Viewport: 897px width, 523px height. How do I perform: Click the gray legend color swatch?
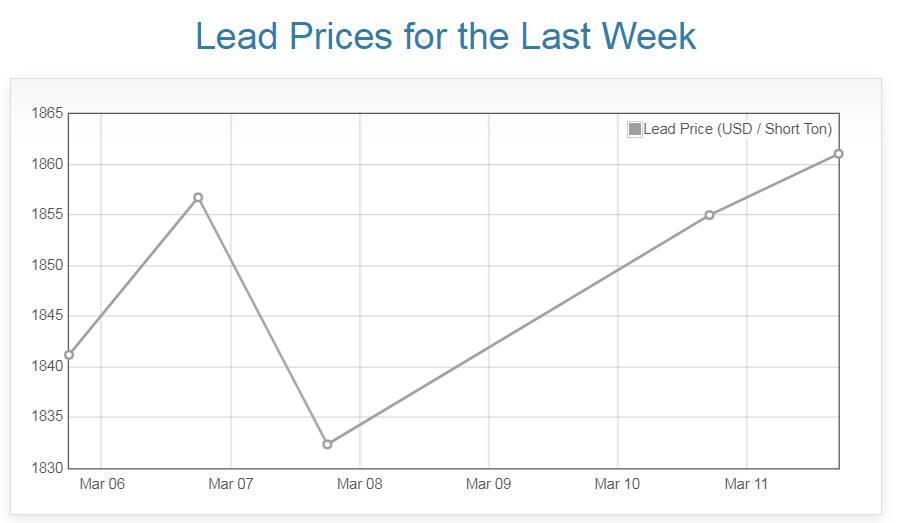635,129
